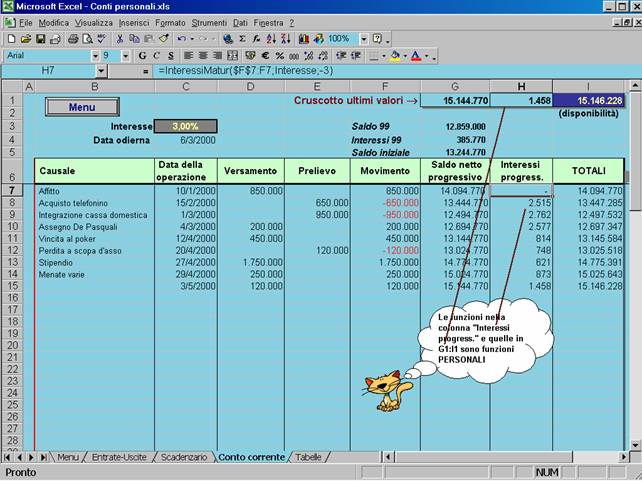642x481 pixels.
Task: Click the Save icon in the toolbar
Action: coord(39,39)
